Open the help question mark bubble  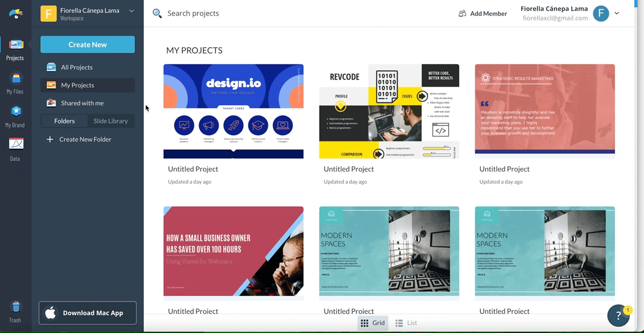point(618,315)
